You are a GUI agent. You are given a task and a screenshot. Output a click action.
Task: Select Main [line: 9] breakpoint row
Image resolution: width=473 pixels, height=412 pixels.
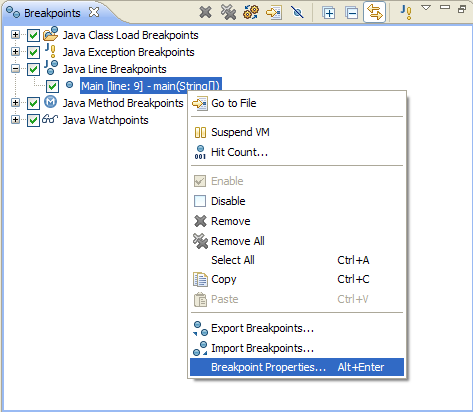click(x=151, y=86)
